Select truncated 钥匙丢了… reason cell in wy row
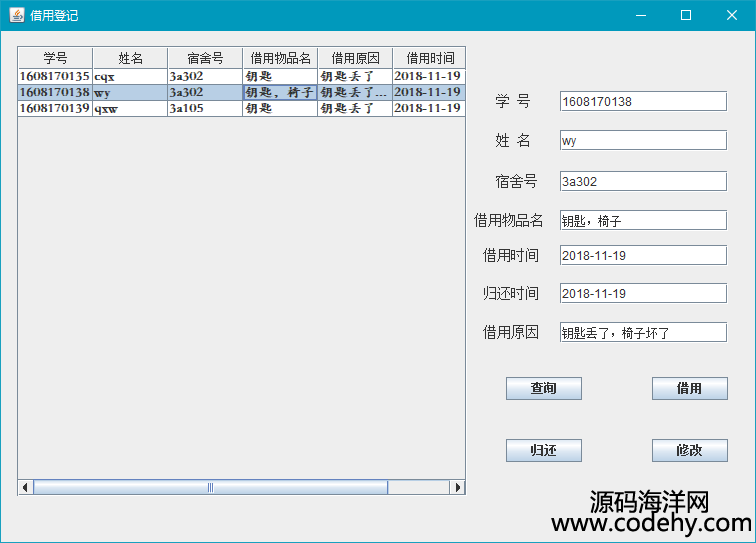This screenshot has width=756, height=543. [x=355, y=92]
